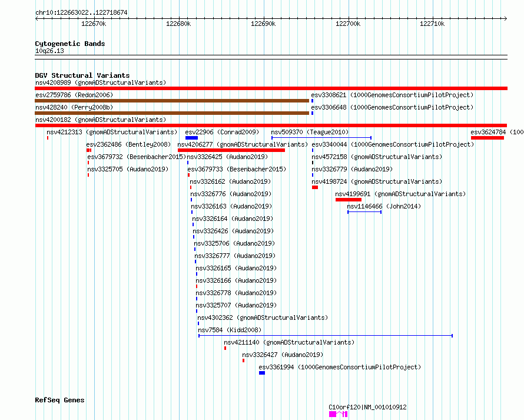
Task: Select nsv3326779 (Audano2019) label
Action: (x=352, y=169)
